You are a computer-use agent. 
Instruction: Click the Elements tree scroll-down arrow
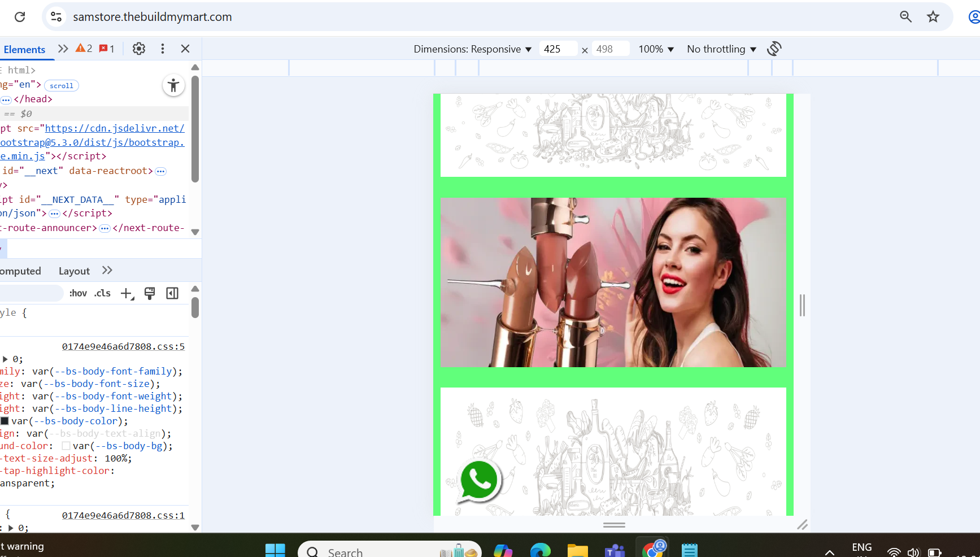(x=195, y=232)
